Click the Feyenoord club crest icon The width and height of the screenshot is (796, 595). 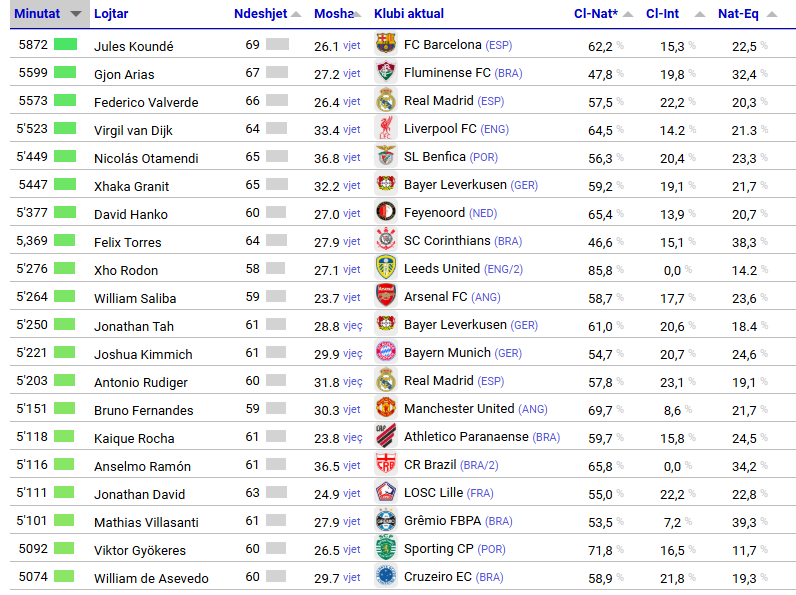pyautogui.click(x=386, y=212)
